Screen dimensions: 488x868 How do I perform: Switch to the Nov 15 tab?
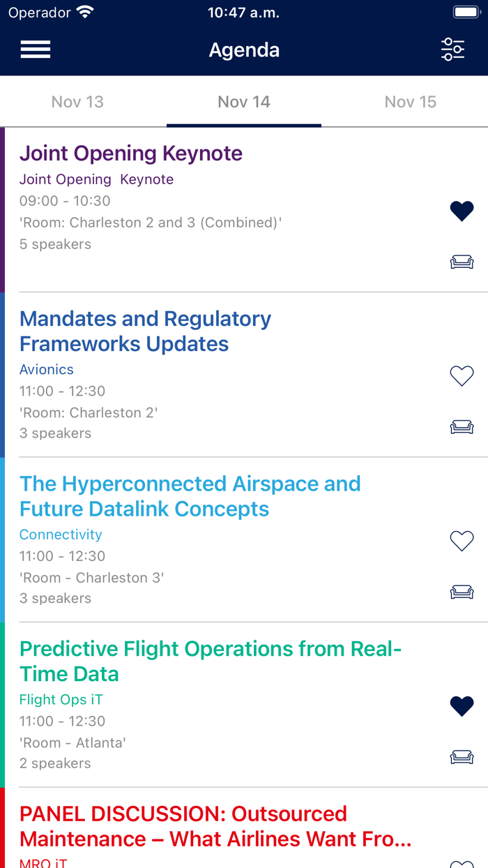point(411,102)
